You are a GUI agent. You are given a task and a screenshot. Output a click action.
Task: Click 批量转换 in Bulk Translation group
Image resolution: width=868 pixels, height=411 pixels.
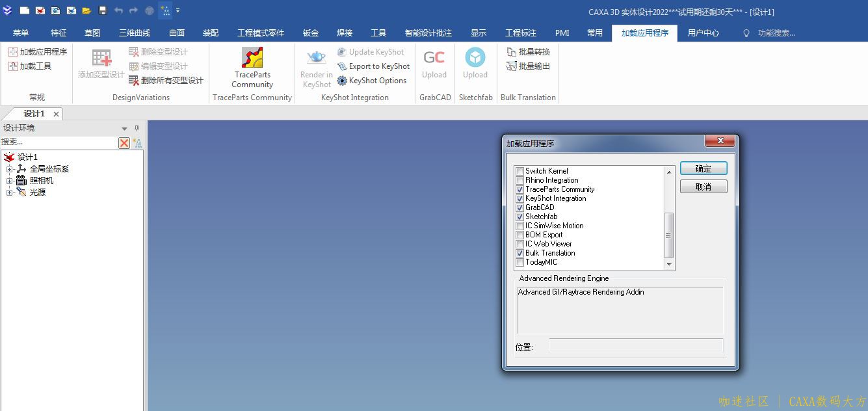pyautogui.click(x=528, y=52)
